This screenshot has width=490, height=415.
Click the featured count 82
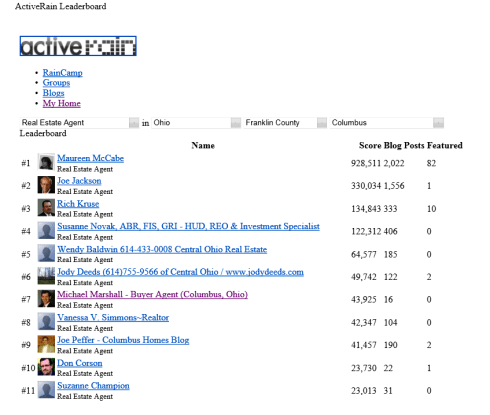click(x=431, y=163)
